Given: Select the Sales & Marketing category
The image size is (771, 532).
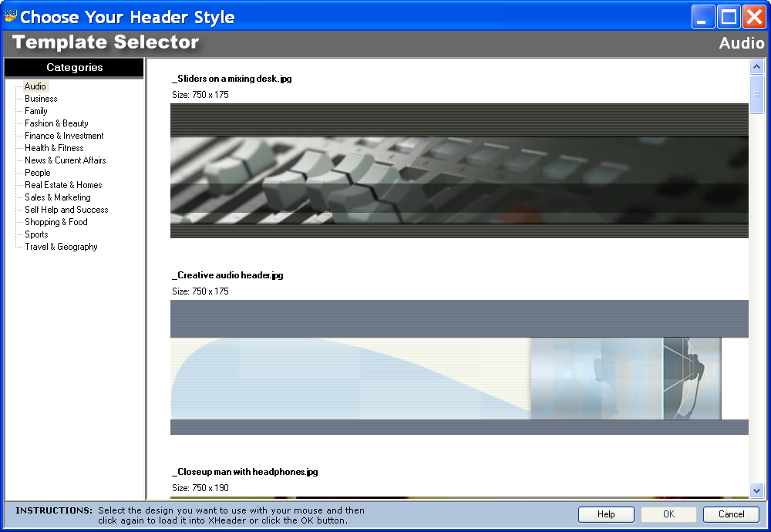Looking at the screenshot, I should pyautogui.click(x=58, y=197).
